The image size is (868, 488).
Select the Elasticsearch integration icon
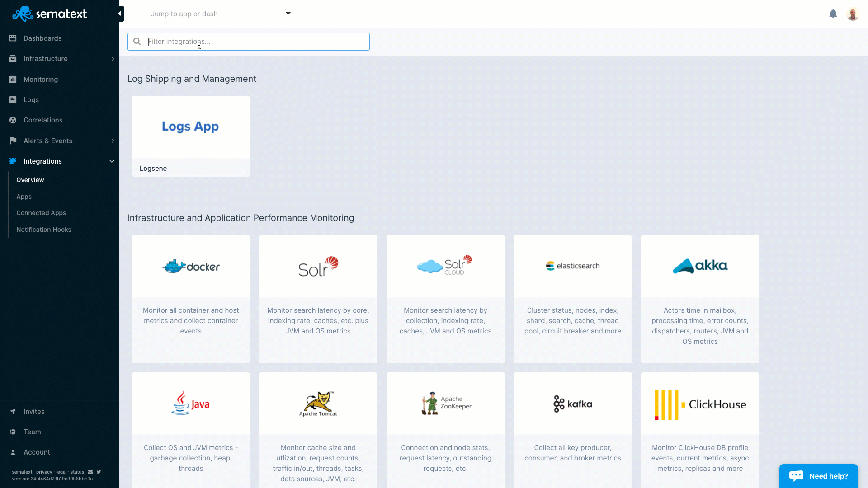point(572,265)
